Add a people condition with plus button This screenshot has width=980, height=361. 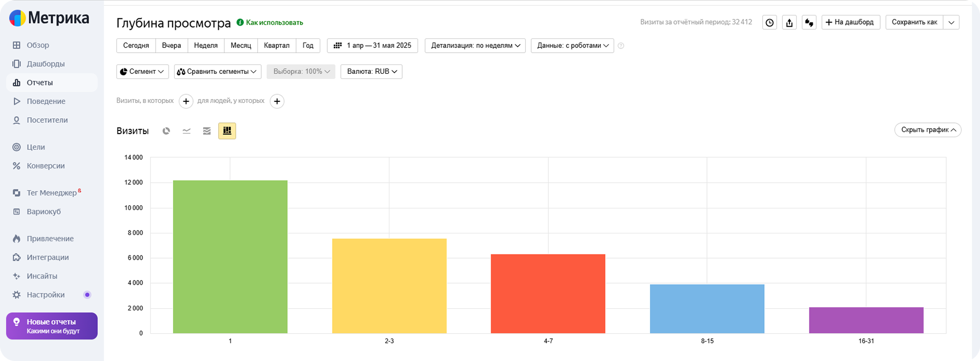coord(277,101)
